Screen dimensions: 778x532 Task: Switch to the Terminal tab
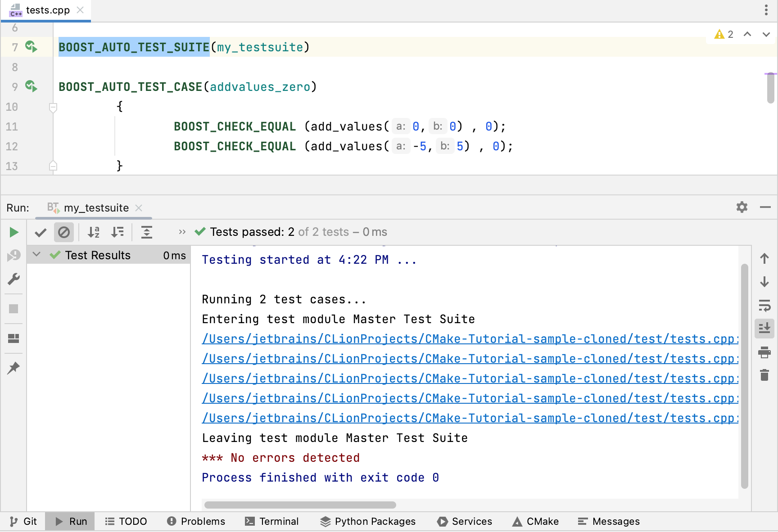pyautogui.click(x=272, y=521)
